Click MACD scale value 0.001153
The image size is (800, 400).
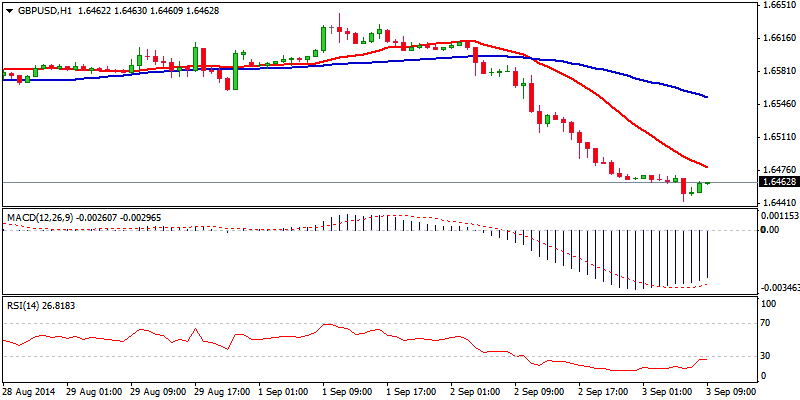pyautogui.click(x=779, y=216)
